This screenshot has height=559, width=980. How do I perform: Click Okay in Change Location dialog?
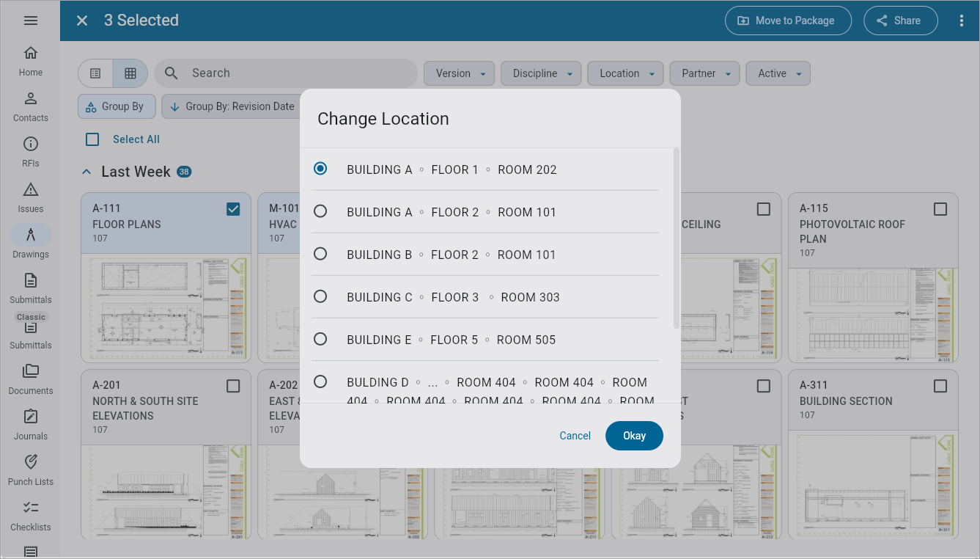pos(634,436)
